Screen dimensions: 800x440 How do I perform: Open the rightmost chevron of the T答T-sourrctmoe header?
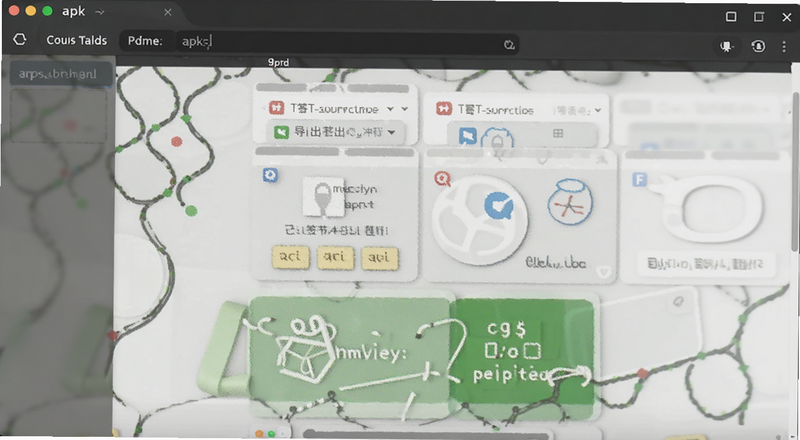point(405,109)
